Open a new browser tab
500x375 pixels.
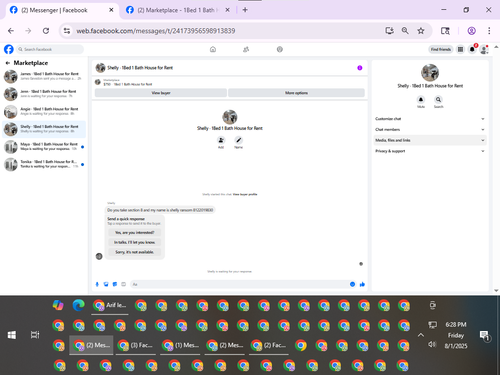(x=245, y=10)
